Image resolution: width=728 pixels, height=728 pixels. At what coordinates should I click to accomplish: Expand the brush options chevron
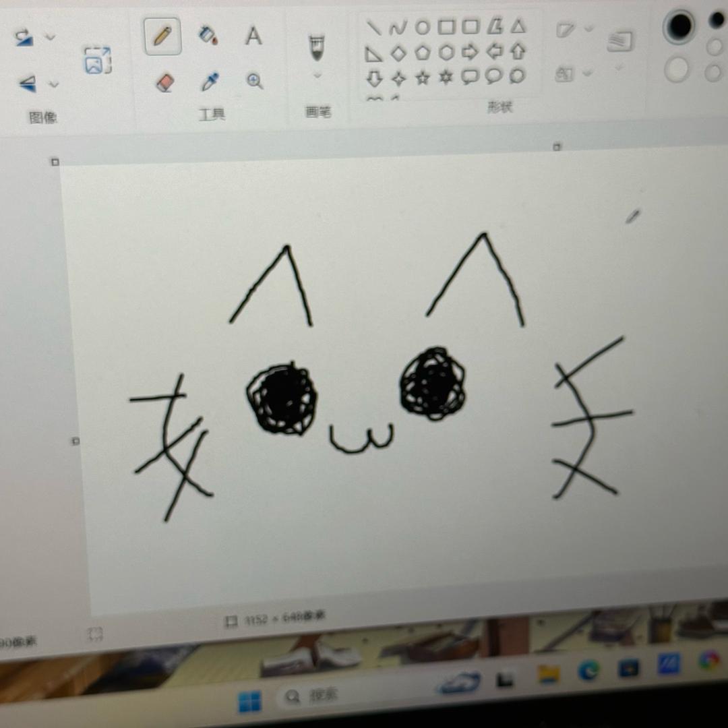coord(317,76)
